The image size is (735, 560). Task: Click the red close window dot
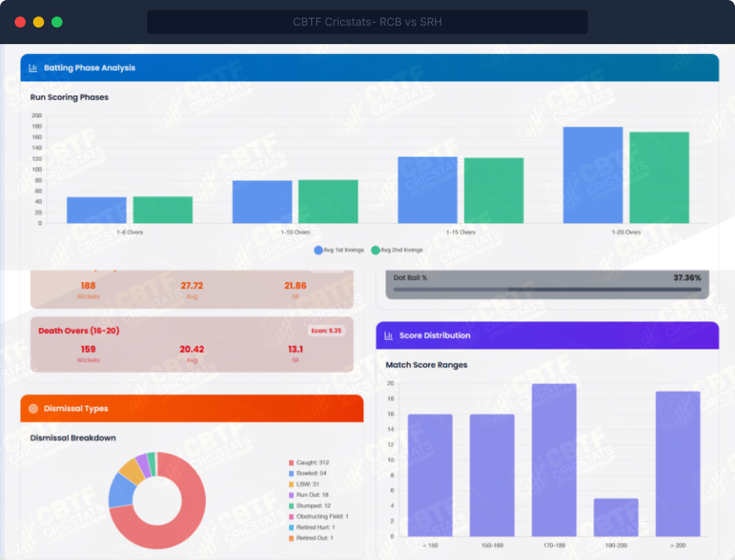pyautogui.click(x=20, y=22)
